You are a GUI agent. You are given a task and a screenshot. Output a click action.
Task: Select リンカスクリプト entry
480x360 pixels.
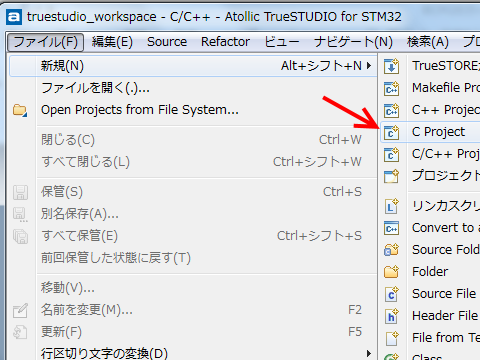430,206
